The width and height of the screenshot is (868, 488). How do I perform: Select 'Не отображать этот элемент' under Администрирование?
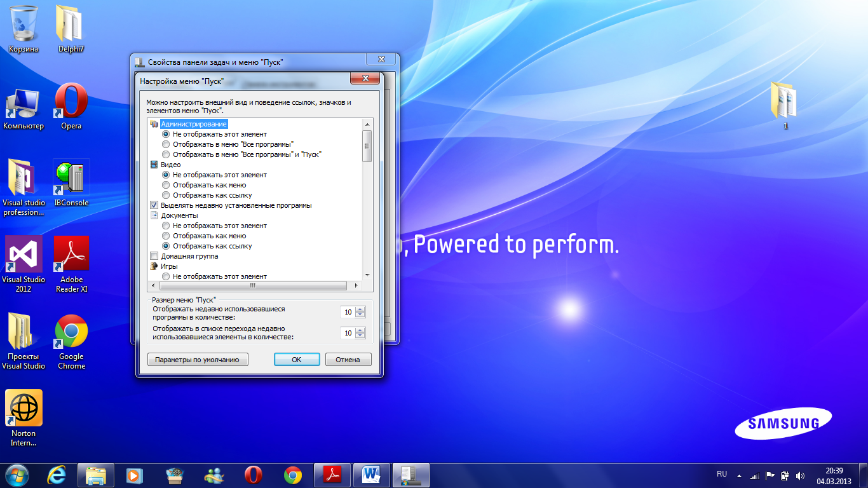214,134
